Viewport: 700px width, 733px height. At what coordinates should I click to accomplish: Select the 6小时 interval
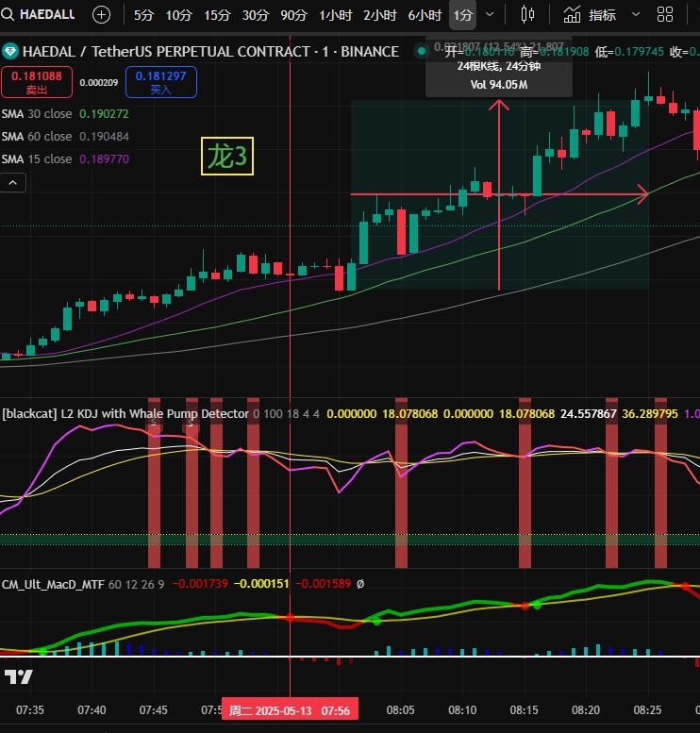pyautogui.click(x=425, y=15)
